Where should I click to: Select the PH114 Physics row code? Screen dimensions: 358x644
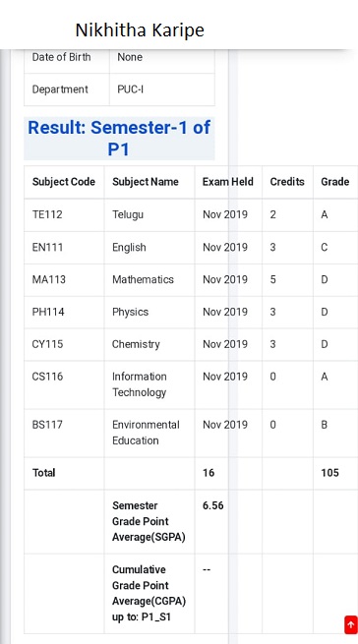[x=48, y=312]
